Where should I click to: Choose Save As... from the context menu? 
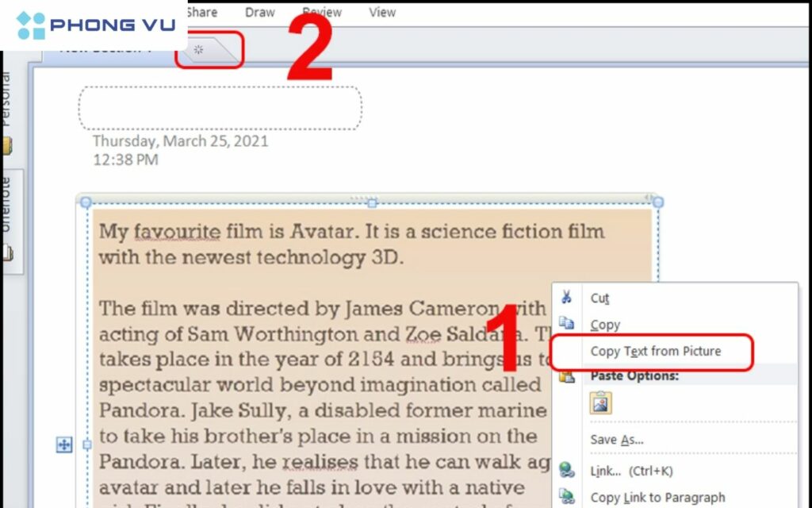click(616, 439)
